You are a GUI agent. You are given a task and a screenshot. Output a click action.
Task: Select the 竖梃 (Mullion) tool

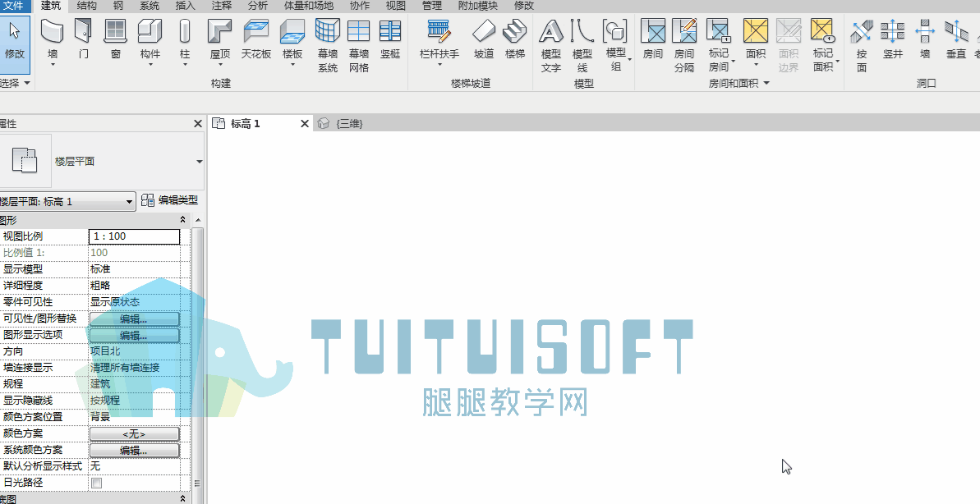coord(390,39)
